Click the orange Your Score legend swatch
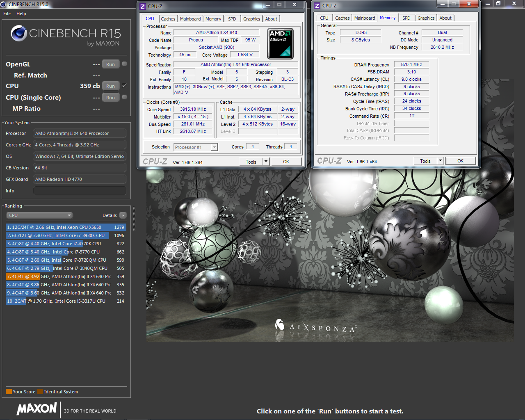The width and height of the screenshot is (525, 420). (9, 391)
